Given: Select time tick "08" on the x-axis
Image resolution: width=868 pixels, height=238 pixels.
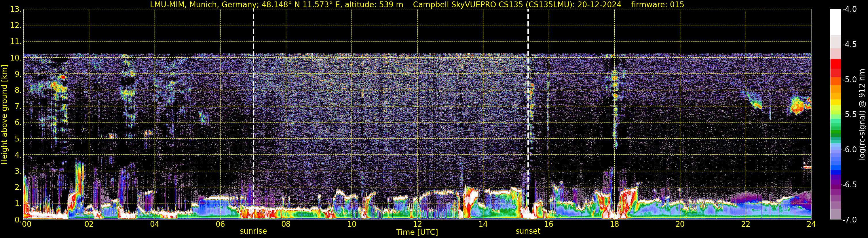Looking at the screenshot, I should point(286,224).
